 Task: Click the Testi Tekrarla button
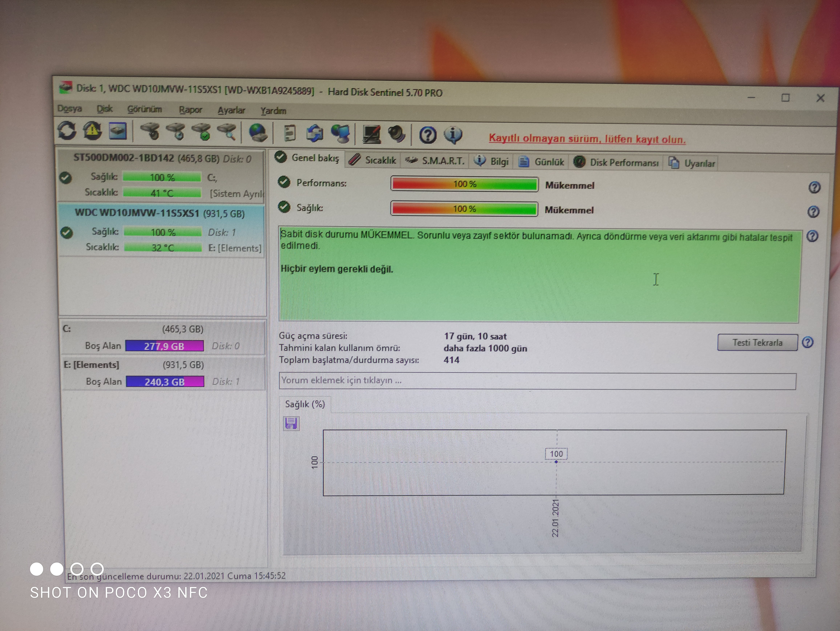click(758, 343)
